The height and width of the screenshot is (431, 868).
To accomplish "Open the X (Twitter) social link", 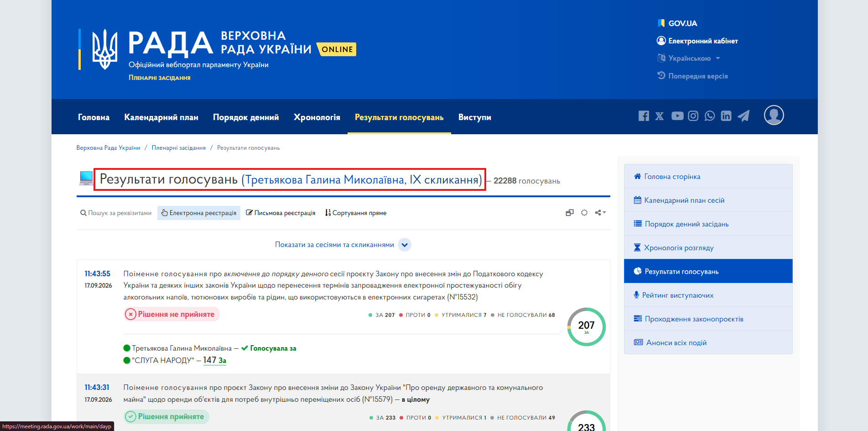I will (x=660, y=116).
